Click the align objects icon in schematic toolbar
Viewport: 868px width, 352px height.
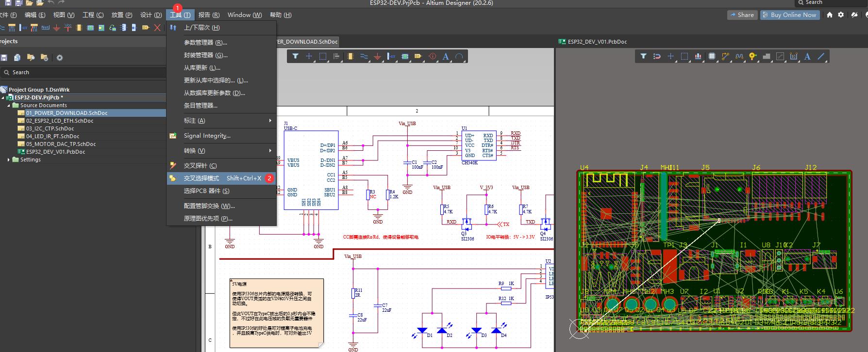pos(336,57)
